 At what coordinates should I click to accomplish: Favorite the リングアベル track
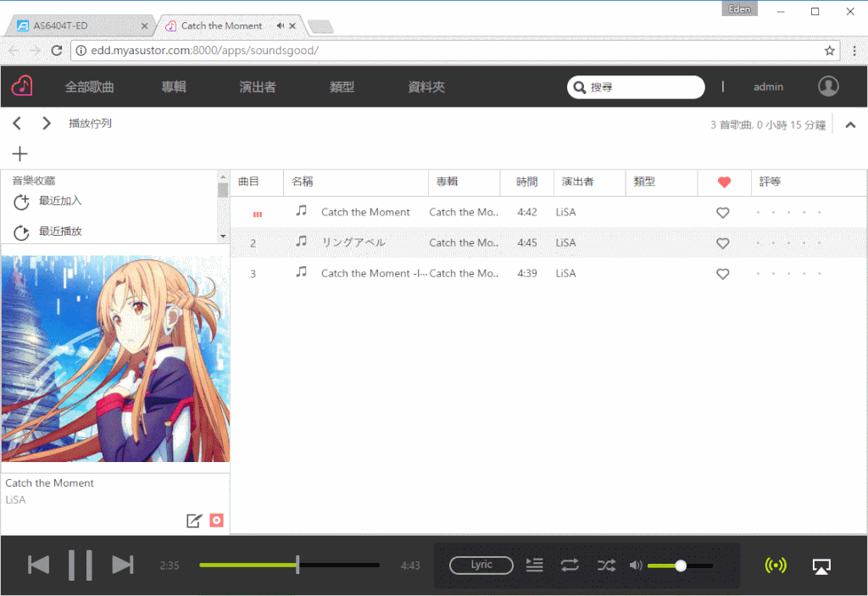click(x=722, y=243)
